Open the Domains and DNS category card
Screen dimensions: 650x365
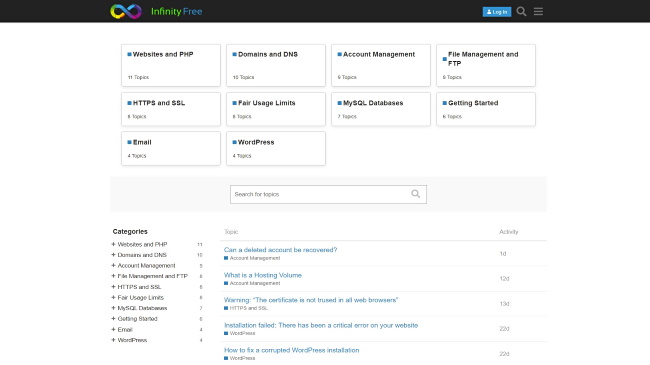pyautogui.click(x=276, y=65)
